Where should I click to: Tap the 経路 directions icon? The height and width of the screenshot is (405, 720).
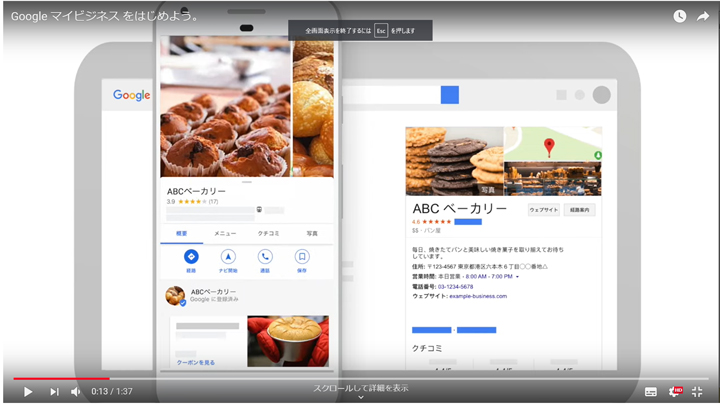click(x=191, y=257)
